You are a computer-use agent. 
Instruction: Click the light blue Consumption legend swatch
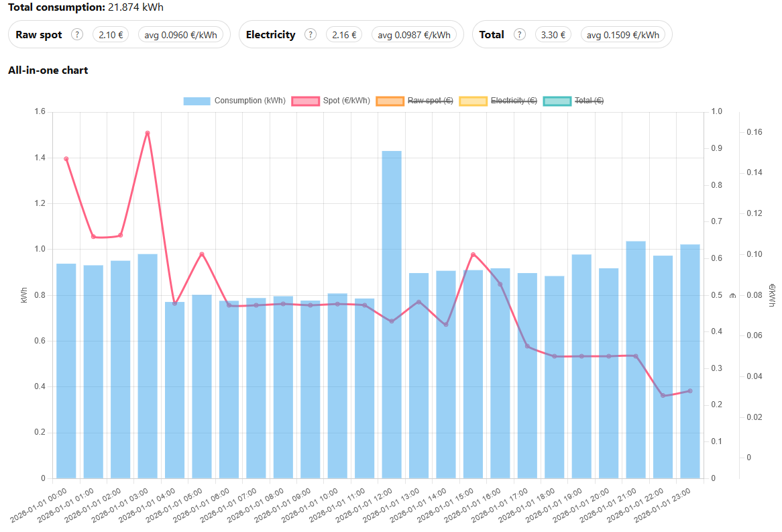coord(197,101)
